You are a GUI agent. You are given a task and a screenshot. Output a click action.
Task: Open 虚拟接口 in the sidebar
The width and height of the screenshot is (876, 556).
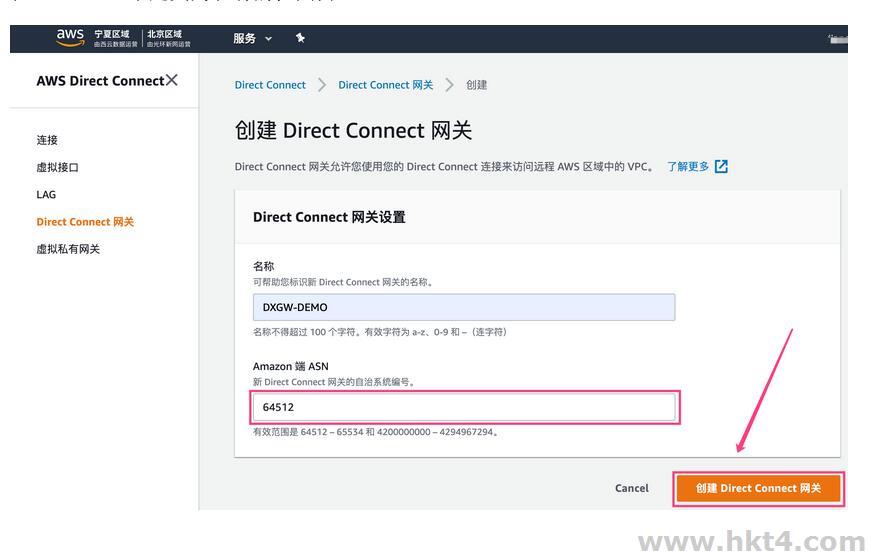58,167
